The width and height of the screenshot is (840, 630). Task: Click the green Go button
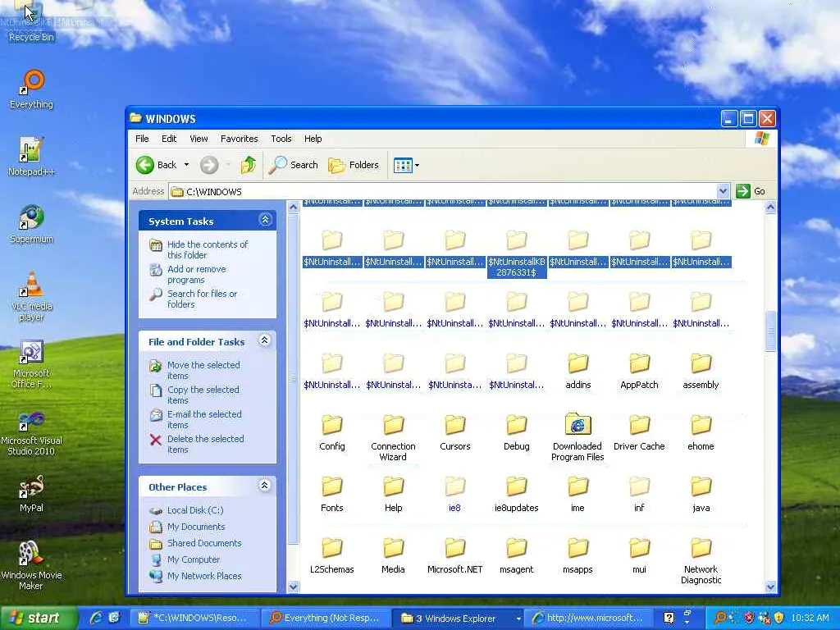coord(751,191)
